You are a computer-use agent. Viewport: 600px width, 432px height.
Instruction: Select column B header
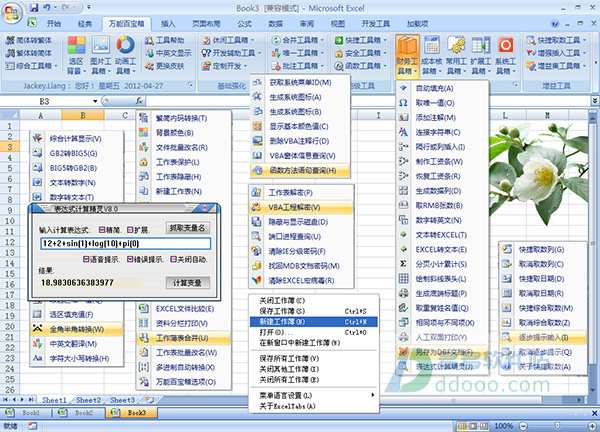coord(83,115)
